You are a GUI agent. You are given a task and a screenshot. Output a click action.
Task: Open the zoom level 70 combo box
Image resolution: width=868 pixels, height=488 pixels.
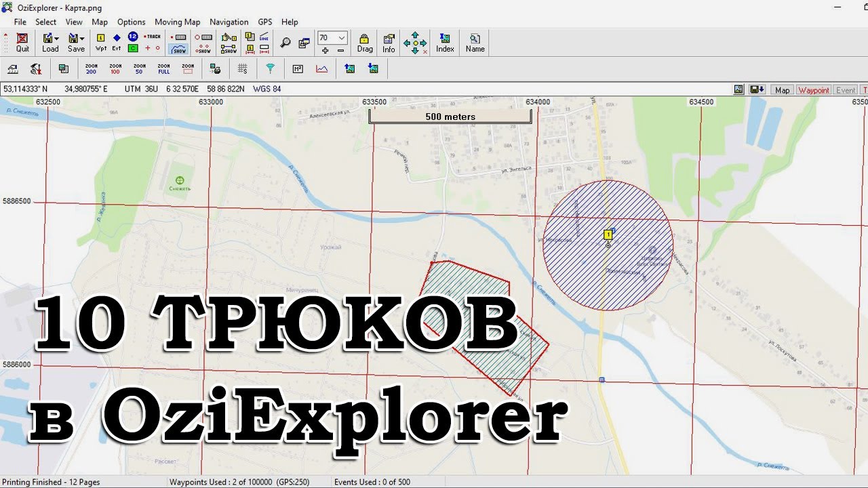332,38
